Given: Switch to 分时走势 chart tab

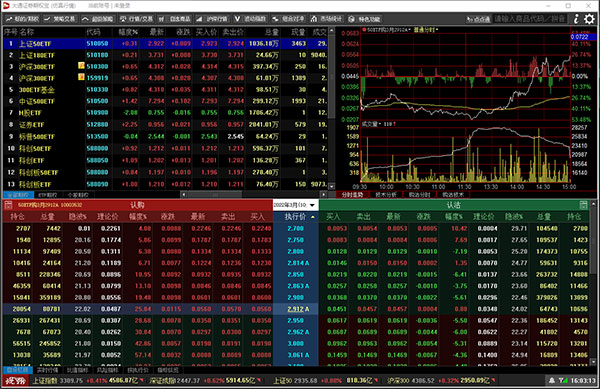Looking at the screenshot, I should point(352,195).
